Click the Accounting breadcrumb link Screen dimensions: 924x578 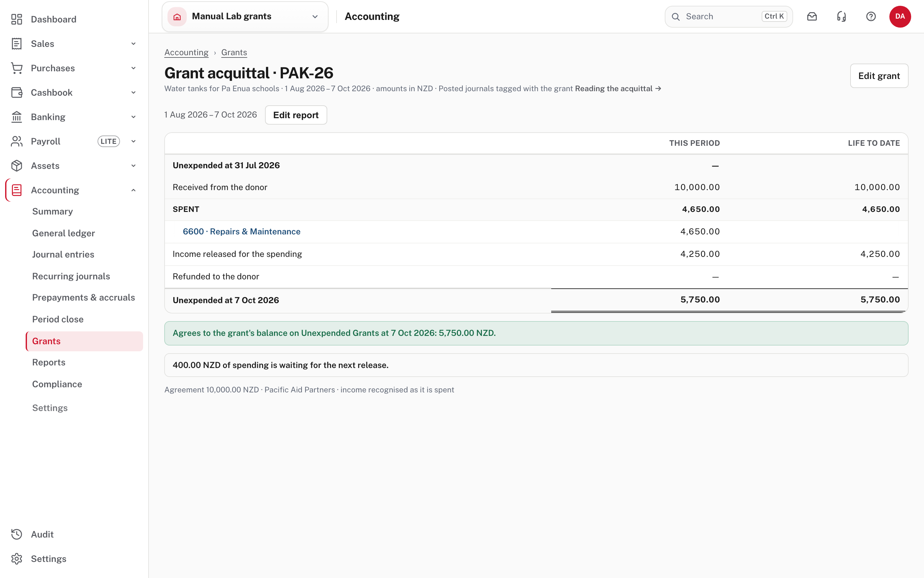click(x=186, y=52)
